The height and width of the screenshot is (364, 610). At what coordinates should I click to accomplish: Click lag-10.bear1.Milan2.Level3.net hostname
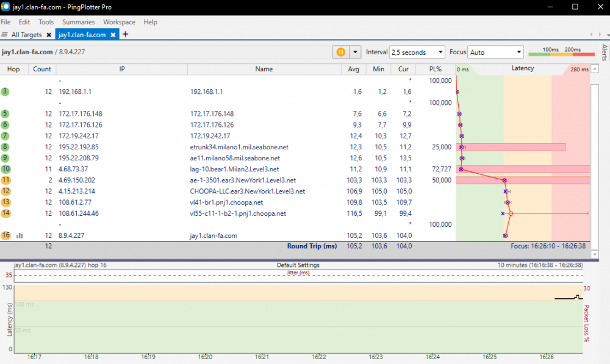point(234,169)
